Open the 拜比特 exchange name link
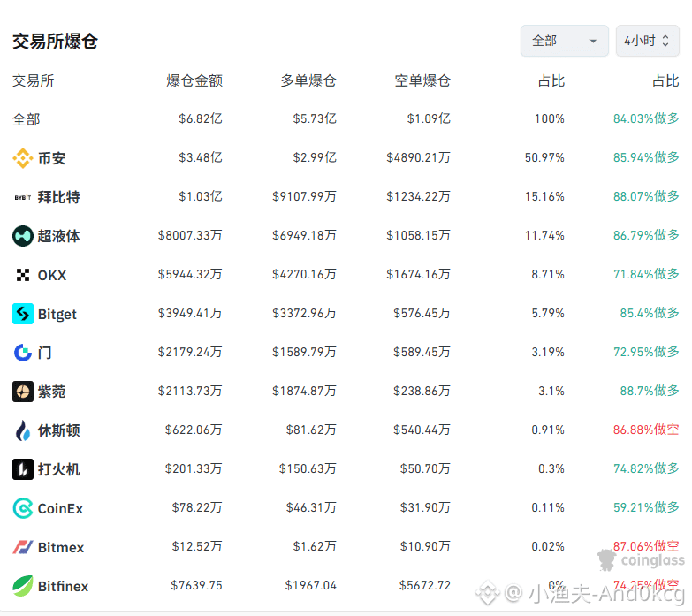This screenshot has height=616, width=692. coord(58,197)
